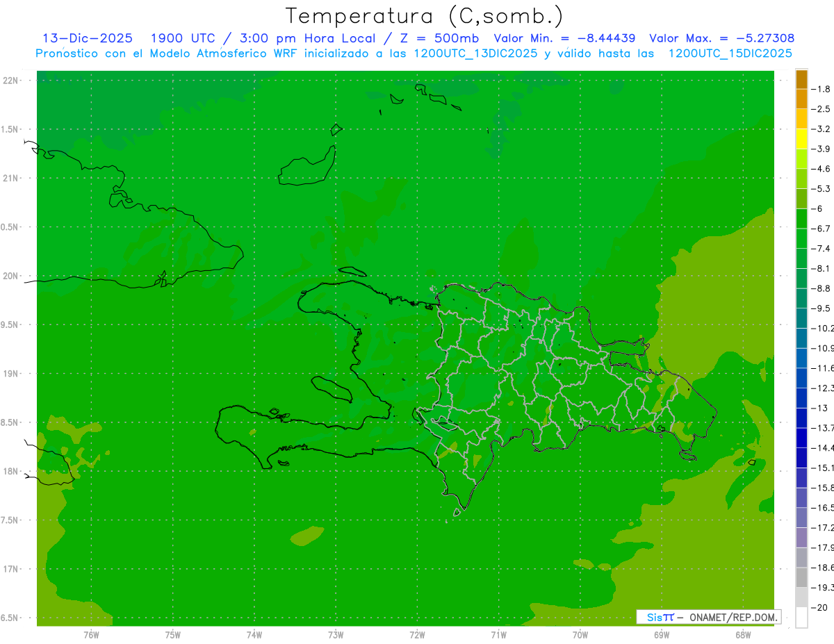Click the colorbar label "-5.3"
The width and height of the screenshot is (834, 644).
[821, 188]
